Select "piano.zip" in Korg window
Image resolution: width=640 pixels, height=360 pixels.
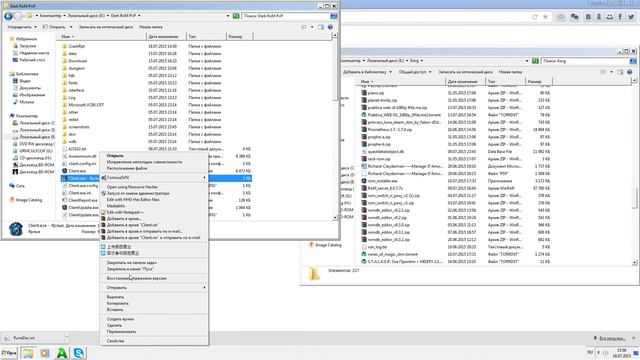pos(376,93)
